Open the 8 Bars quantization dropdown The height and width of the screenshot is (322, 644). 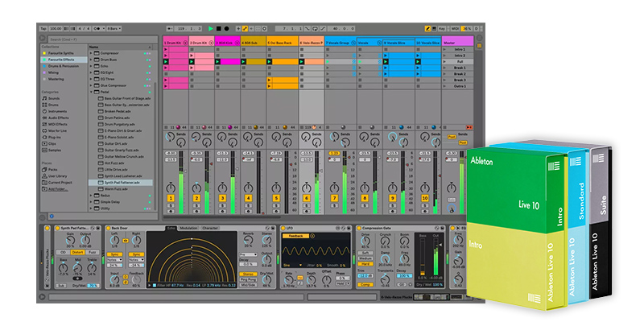tap(114, 29)
